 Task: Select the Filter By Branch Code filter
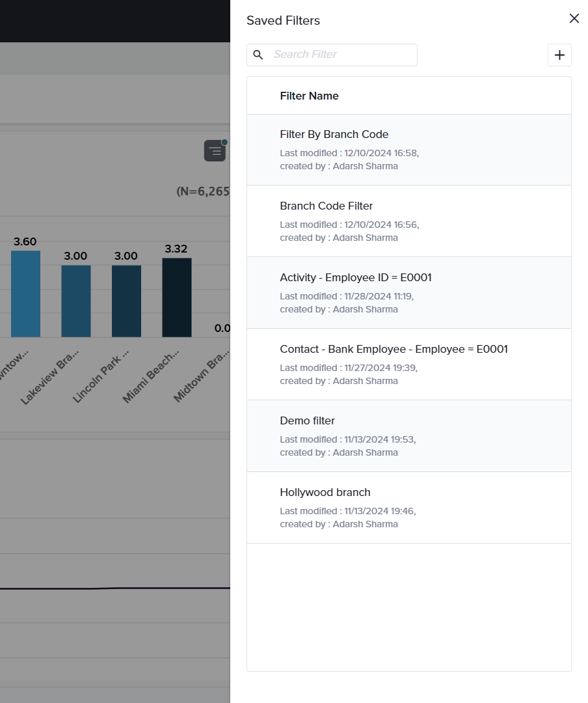coord(334,135)
